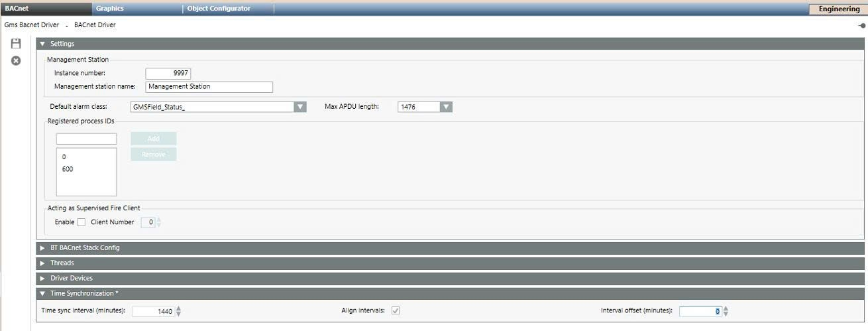The image size is (868, 331).
Task: Click the Registered process ID entry field
Action: (86, 139)
